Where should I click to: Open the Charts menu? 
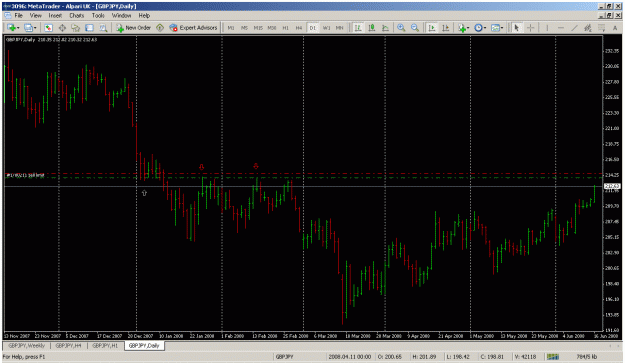tap(77, 16)
